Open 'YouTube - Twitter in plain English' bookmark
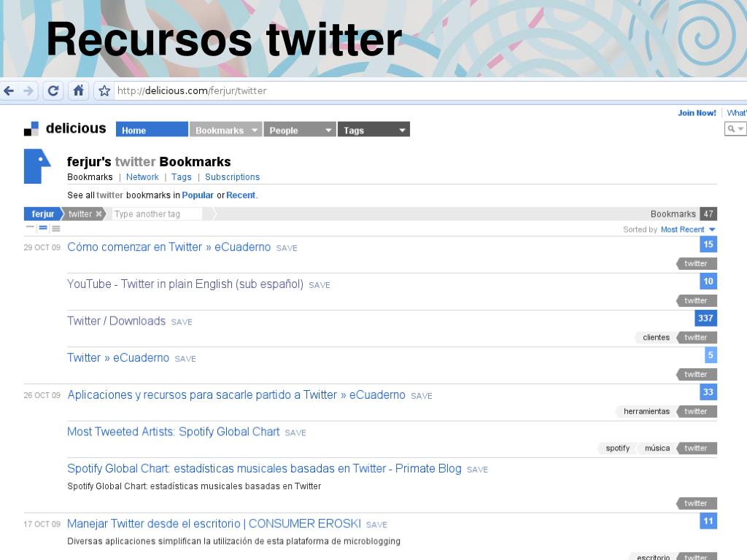 [x=185, y=284]
